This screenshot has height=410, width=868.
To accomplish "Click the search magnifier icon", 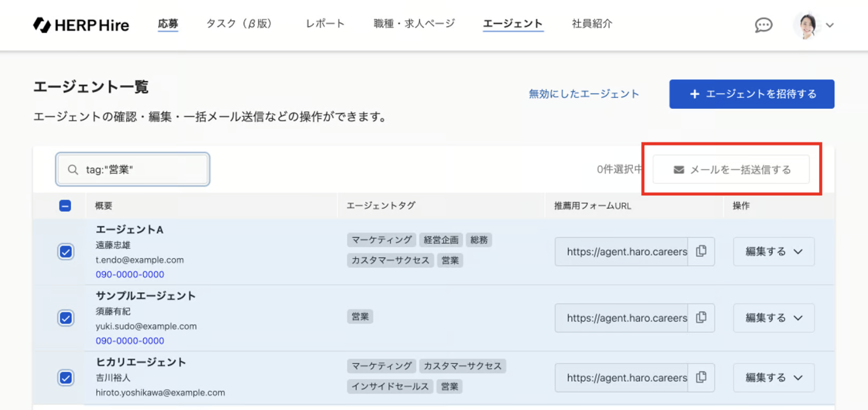I will 73,169.
